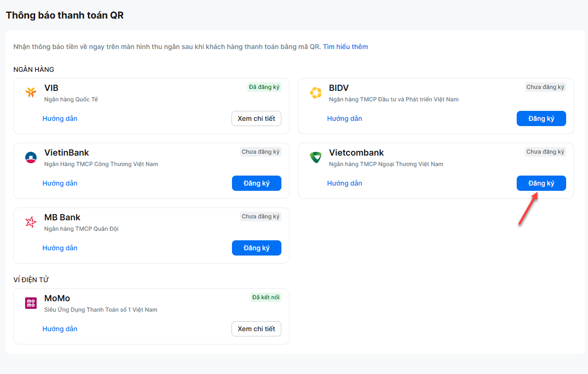This screenshot has height=374, width=588.
Task: Register BIDV using Đăng ký button
Action: pyautogui.click(x=541, y=118)
